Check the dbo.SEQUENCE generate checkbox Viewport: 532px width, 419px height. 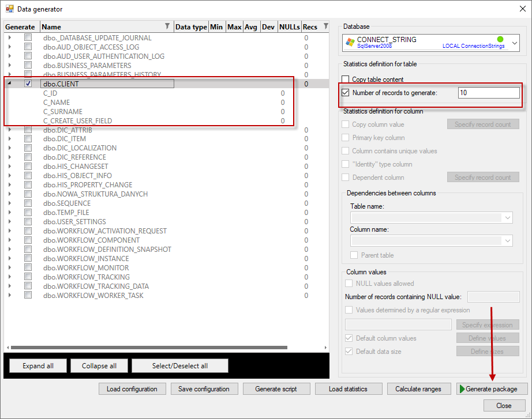28,203
